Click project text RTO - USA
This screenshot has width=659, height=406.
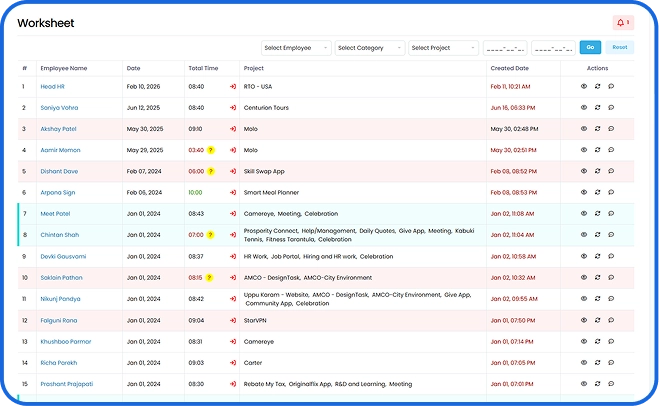point(258,87)
